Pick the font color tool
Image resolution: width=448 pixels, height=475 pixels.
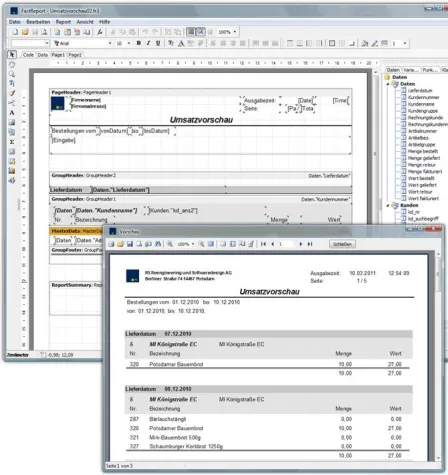[x=181, y=43]
